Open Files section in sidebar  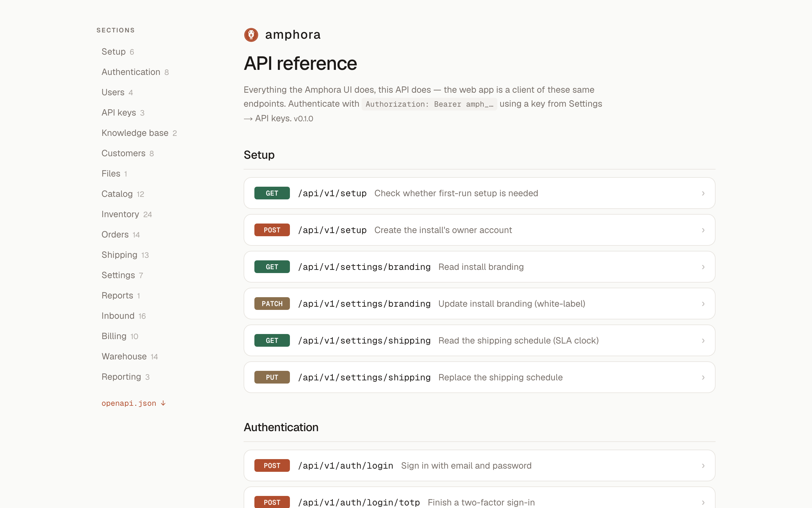[115, 174]
